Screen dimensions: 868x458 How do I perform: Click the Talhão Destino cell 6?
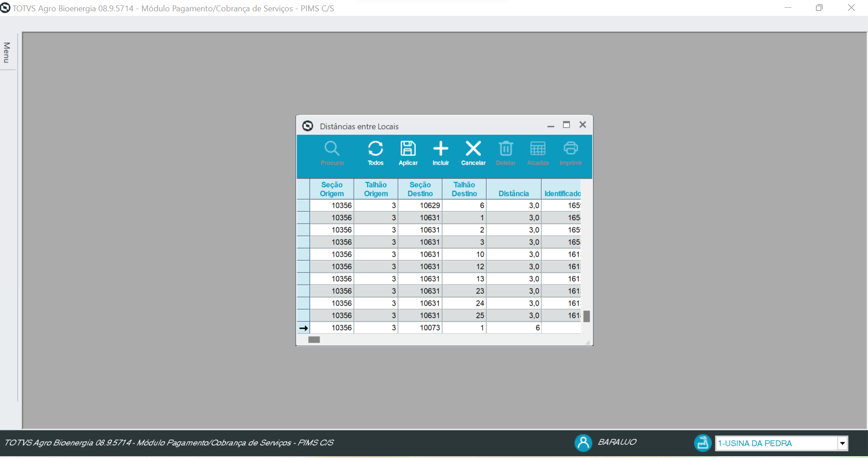point(464,205)
